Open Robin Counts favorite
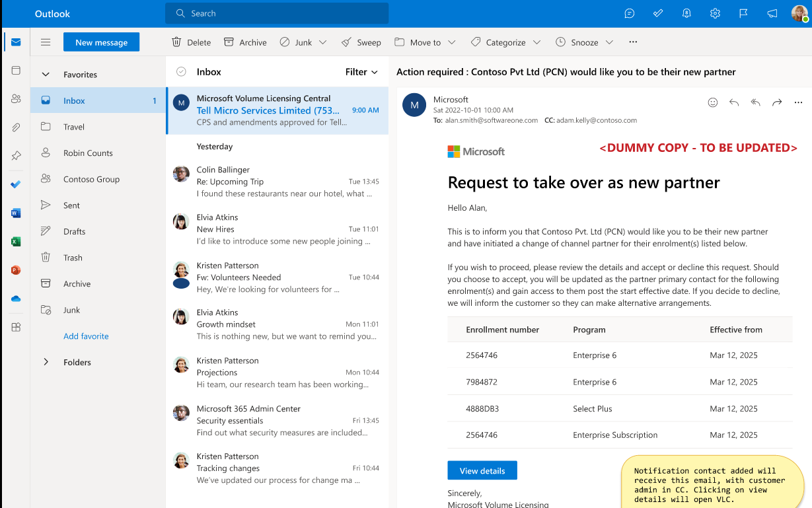812x508 pixels. click(x=98, y=153)
